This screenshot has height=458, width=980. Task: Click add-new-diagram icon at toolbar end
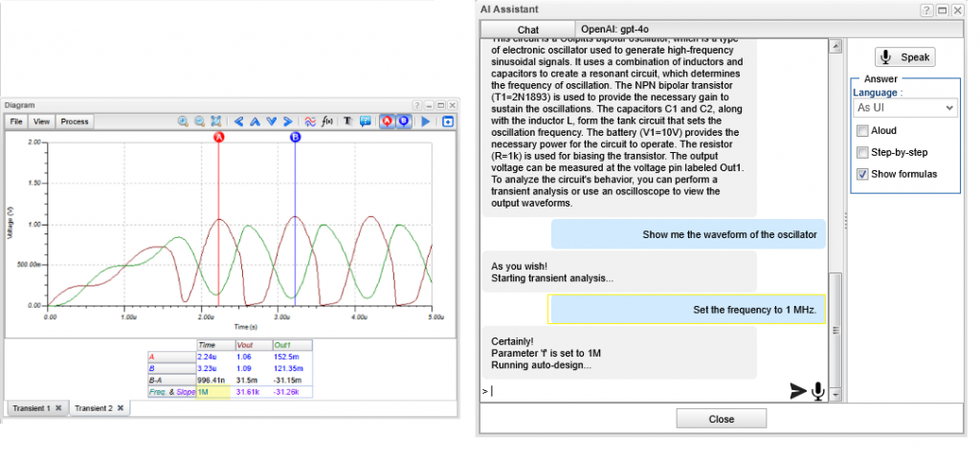pyautogui.click(x=448, y=121)
